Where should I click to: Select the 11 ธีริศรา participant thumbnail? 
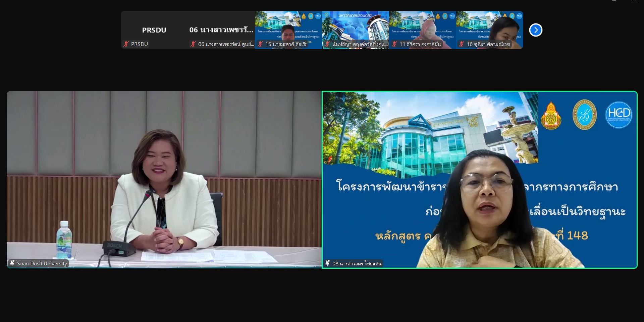423,30
